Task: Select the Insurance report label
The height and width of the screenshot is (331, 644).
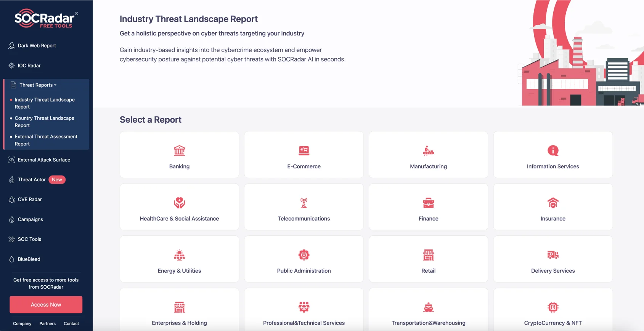Action: point(553,219)
